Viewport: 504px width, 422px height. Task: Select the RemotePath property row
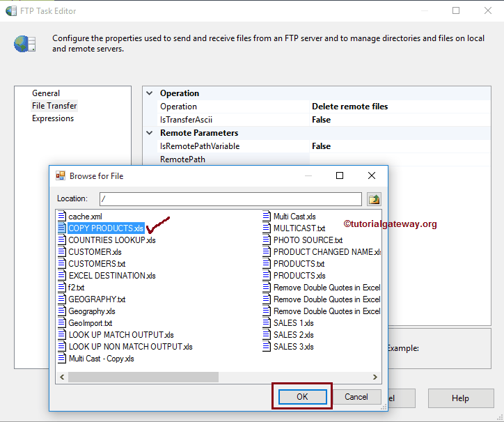pyautogui.click(x=324, y=159)
